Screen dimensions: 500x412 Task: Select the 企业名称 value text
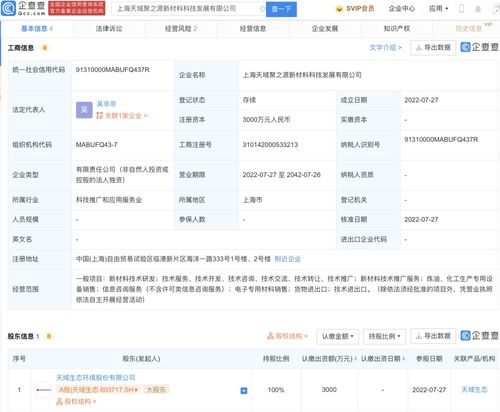pos(302,75)
